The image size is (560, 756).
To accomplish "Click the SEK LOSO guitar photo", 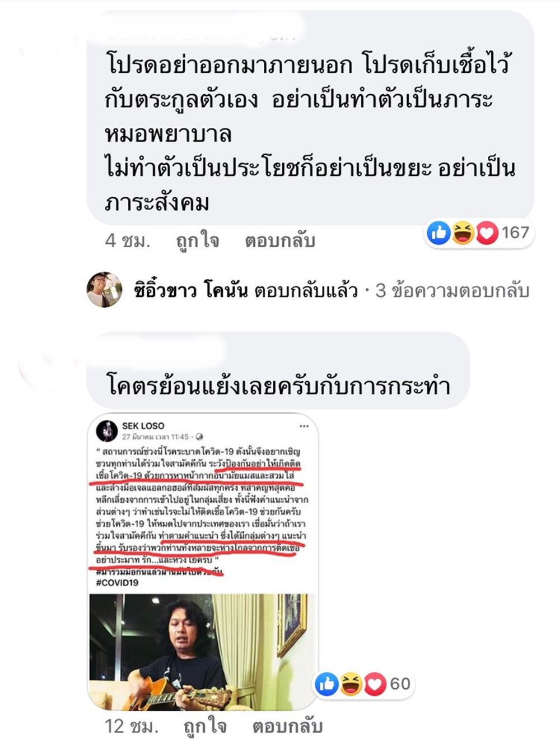I will [203, 652].
